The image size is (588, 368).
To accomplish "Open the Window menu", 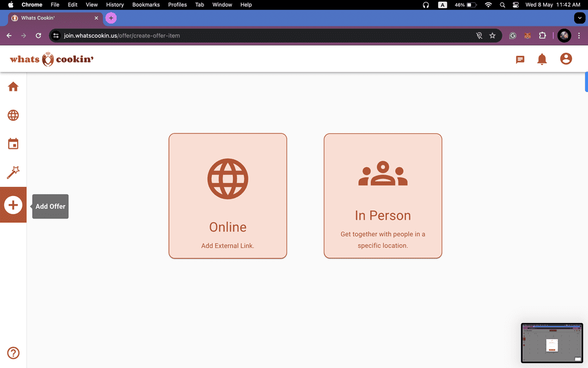I will tap(222, 5).
